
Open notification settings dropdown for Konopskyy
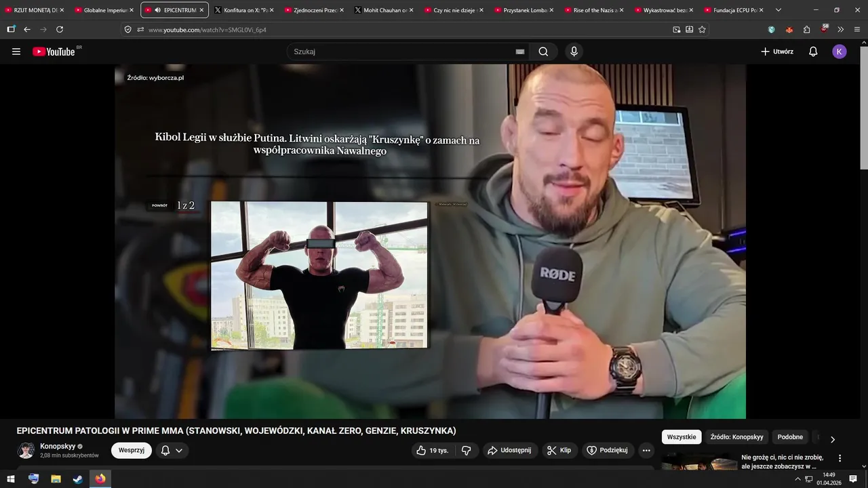(172, 450)
